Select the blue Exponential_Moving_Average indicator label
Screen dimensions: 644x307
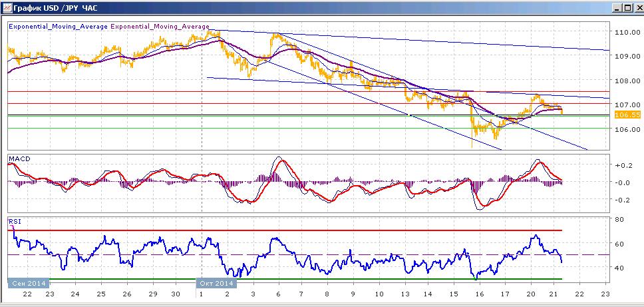57,26
